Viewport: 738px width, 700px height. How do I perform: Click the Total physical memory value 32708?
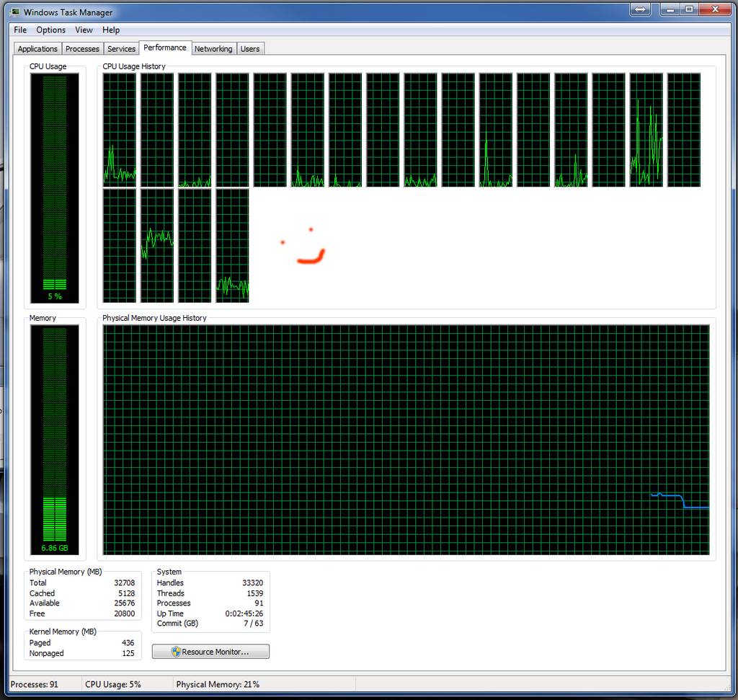tap(124, 582)
